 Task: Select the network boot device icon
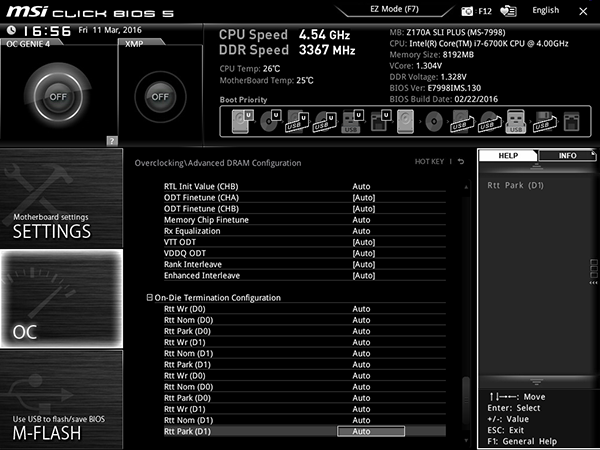click(571, 122)
